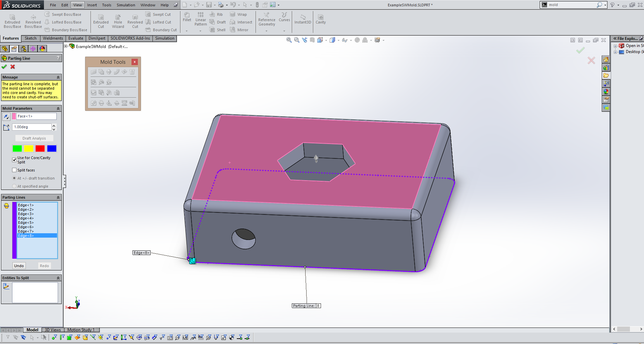Select the Draft tool
Image resolution: width=644 pixels, height=344 pixels.
(x=218, y=22)
